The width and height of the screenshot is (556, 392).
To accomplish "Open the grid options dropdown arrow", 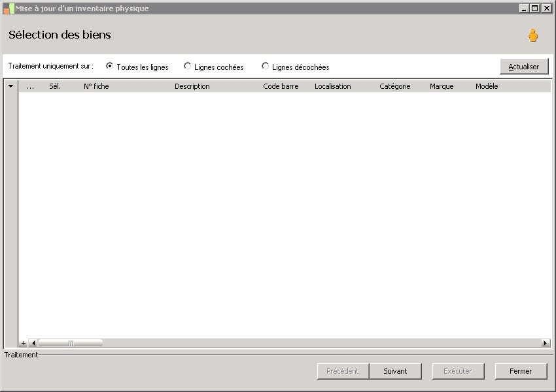I will pos(11,86).
